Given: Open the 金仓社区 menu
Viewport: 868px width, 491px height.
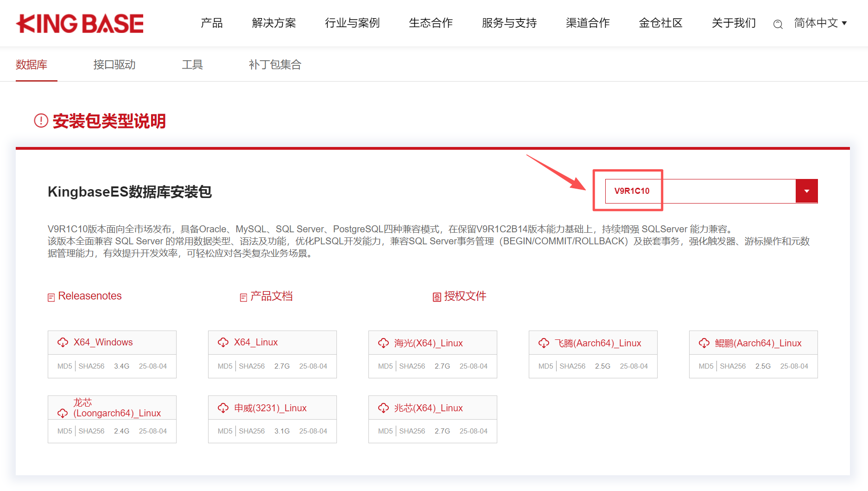Looking at the screenshot, I should tap(660, 23).
